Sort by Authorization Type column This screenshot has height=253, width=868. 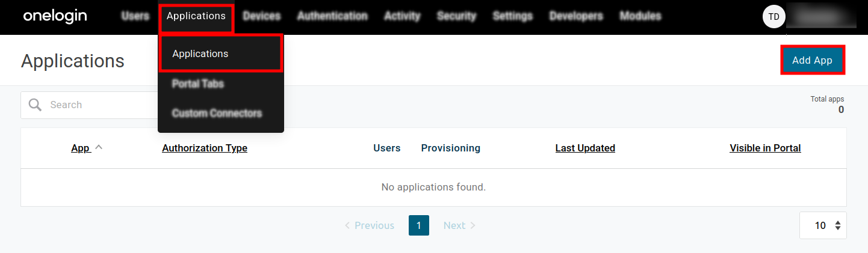(x=205, y=148)
